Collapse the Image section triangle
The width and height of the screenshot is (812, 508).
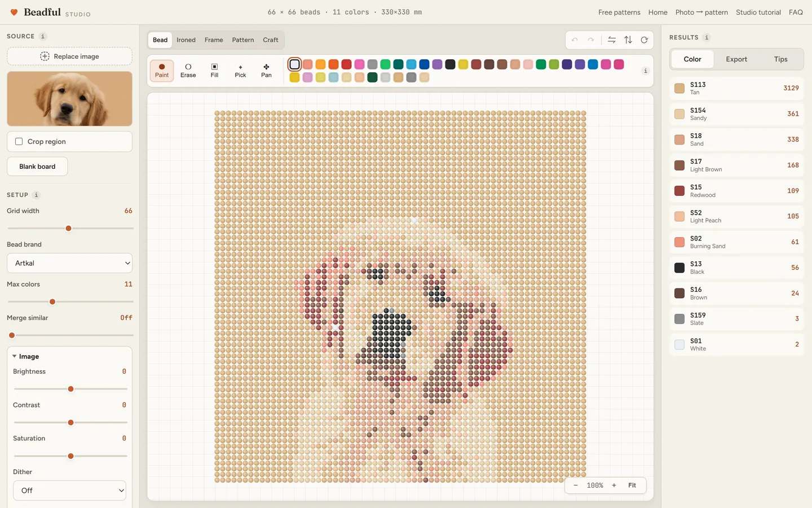pyautogui.click(x=14, y=356)
